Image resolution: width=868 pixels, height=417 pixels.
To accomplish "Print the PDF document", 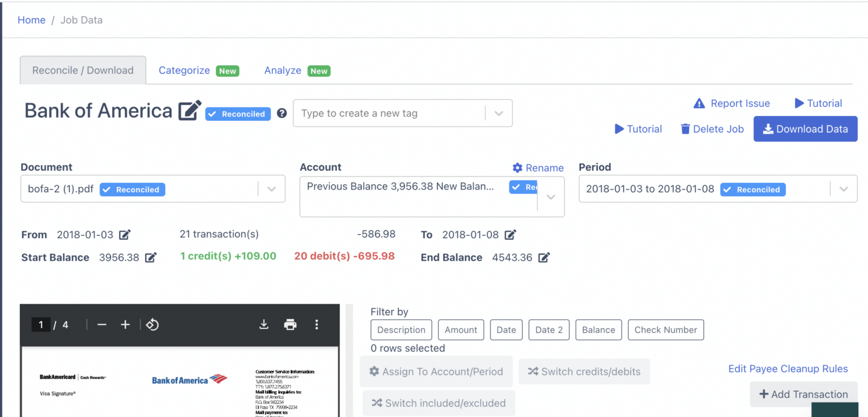I will coord(291,325).
